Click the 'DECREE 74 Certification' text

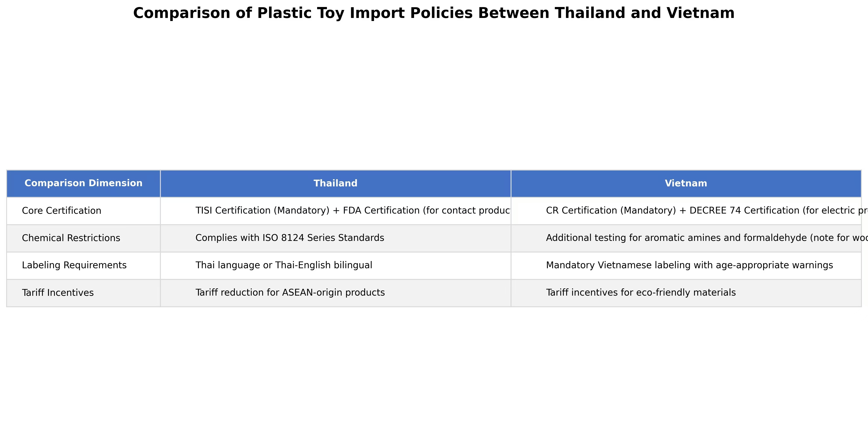pyautogui.click(x=744, y=210)
